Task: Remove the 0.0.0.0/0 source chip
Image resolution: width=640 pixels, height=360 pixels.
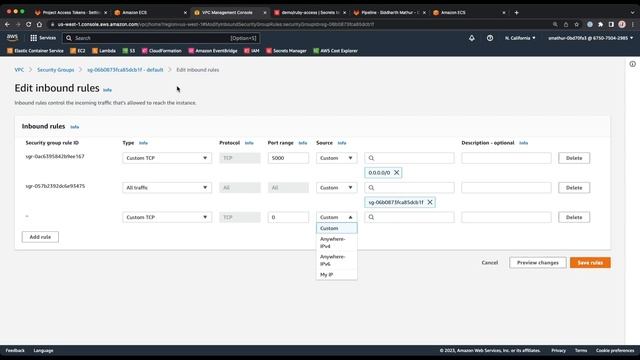Action: pyautogui.click(x=396, y=173)
